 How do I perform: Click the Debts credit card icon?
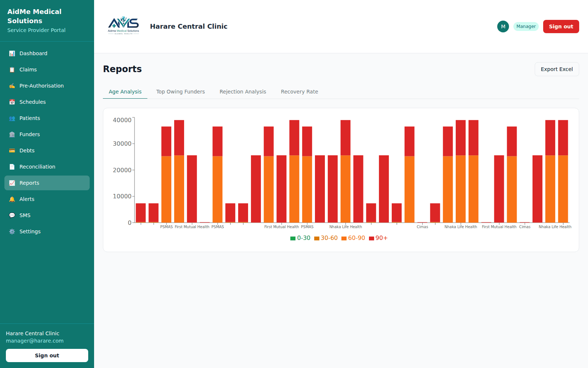(x=12, y=151)
